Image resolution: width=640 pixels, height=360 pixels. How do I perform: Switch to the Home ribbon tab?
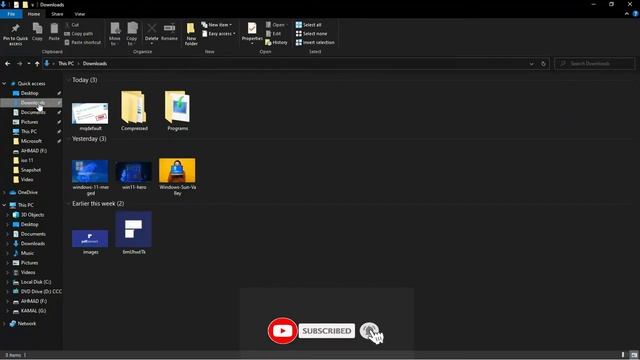[34, 14]
